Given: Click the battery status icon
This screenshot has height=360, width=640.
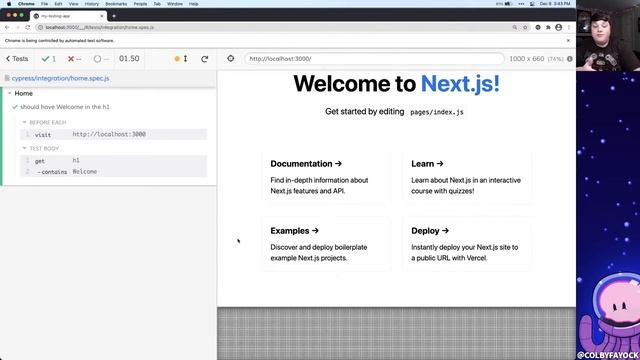Looking at the screenshot, I should [x=508, y=4].
